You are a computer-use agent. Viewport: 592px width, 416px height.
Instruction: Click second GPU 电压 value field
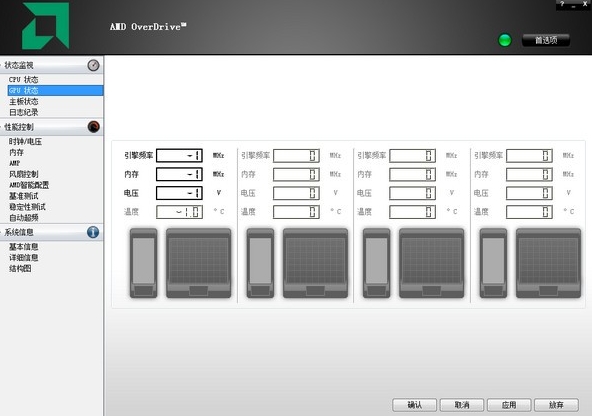pos(296,193)
